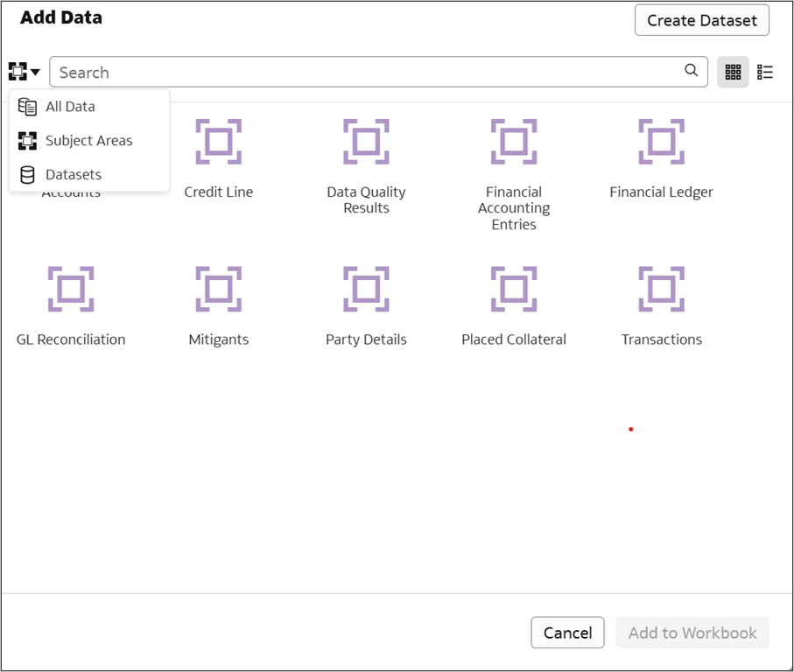Open the Data Quality Results dataset
Image resolution: width=794 pixels, height=672 pixels.
click(x=366, y=142)
